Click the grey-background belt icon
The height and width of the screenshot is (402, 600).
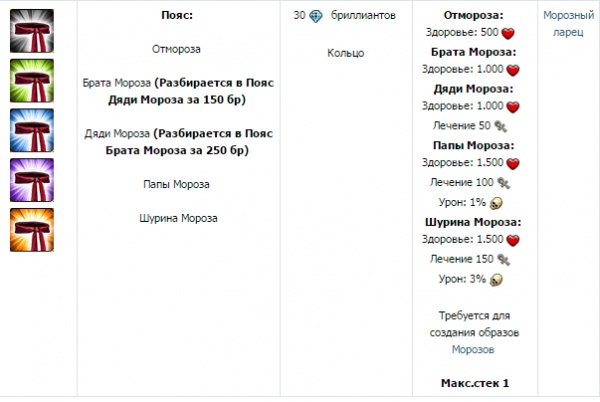pos(33,32)
